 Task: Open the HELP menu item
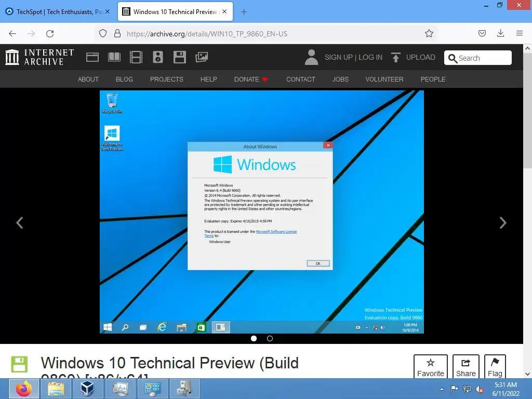click(x=209, y=79)
